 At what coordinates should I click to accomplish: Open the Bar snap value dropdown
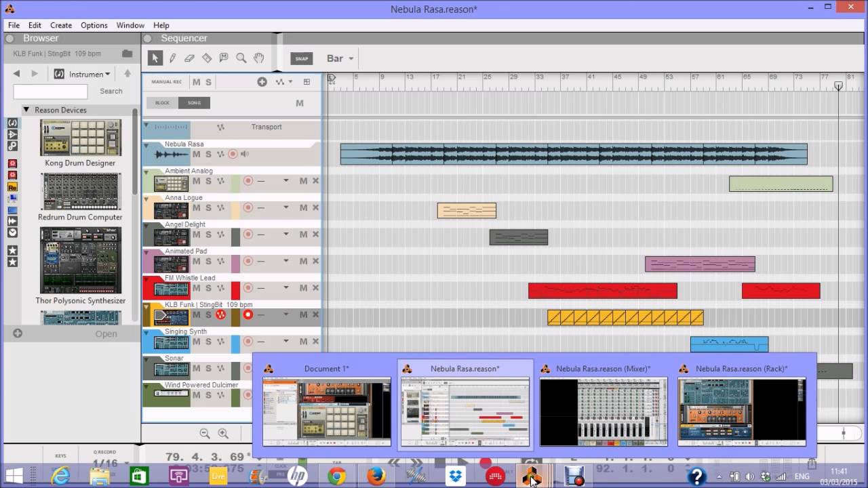pos(340,58)
